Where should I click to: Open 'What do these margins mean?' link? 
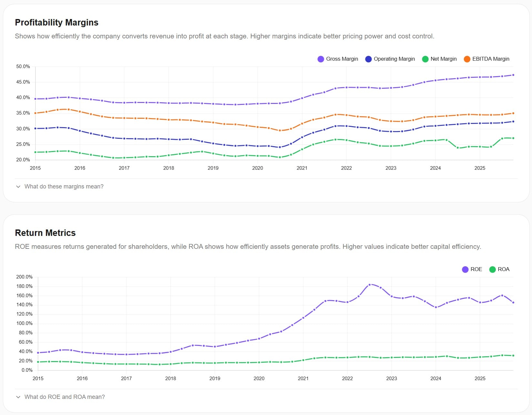pos(64,187)
